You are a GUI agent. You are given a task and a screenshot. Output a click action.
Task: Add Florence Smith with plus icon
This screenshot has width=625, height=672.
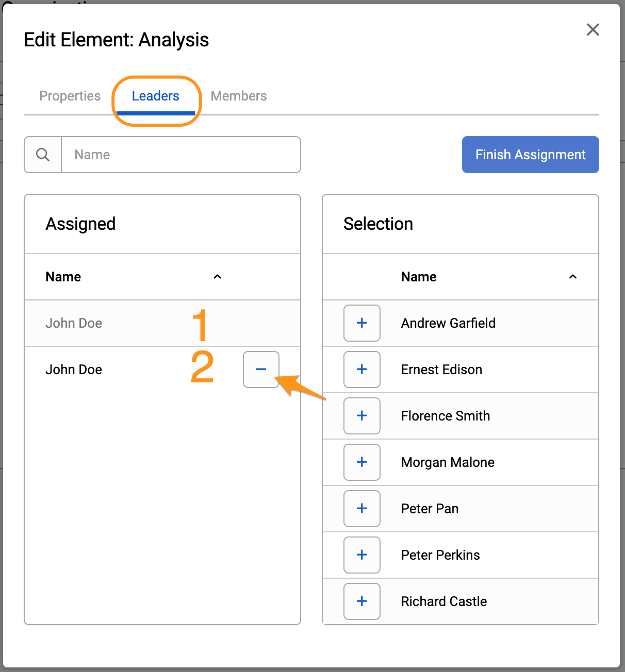[362, 416]
